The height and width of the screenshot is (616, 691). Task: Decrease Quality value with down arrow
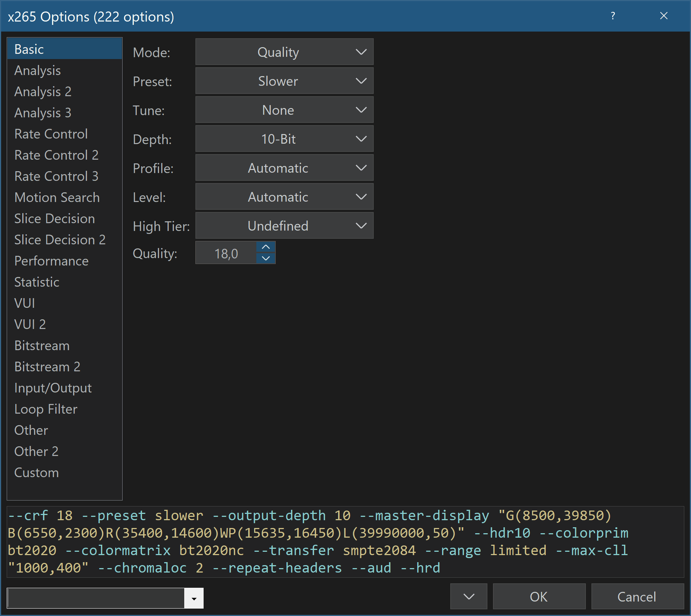(x=266, y=258)
